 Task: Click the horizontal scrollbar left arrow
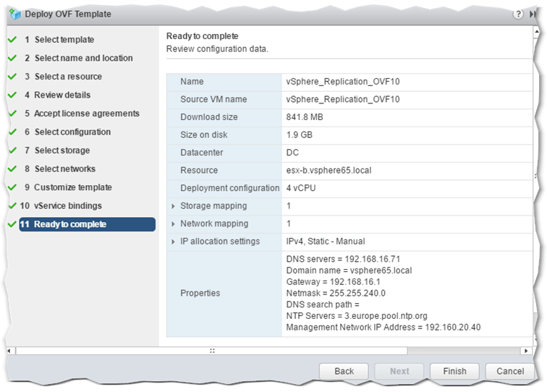[9, 351]
